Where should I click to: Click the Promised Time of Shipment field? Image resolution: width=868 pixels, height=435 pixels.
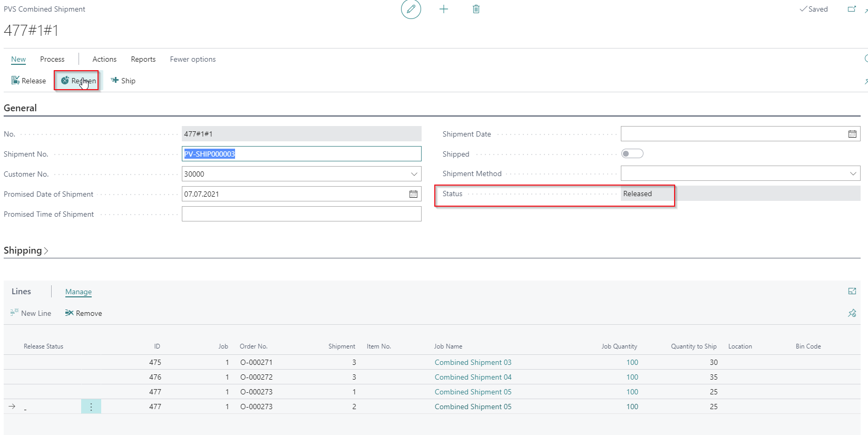301,214
